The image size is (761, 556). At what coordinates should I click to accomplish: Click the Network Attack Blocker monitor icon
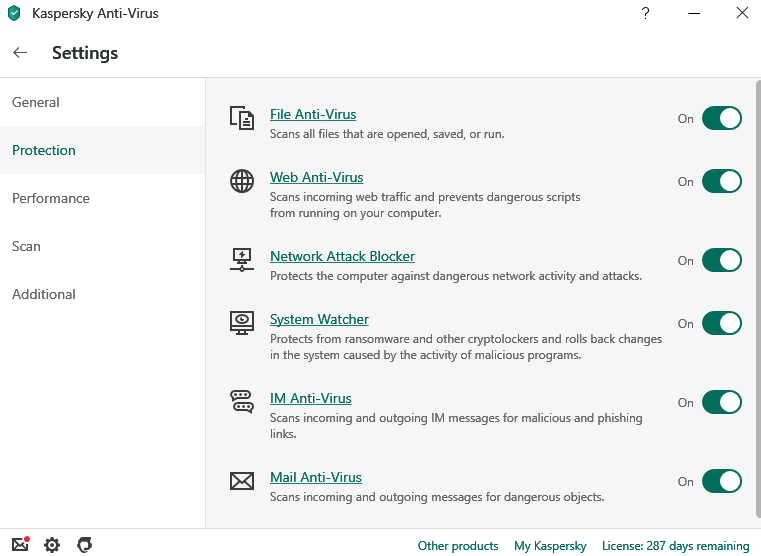click(242, 260)
